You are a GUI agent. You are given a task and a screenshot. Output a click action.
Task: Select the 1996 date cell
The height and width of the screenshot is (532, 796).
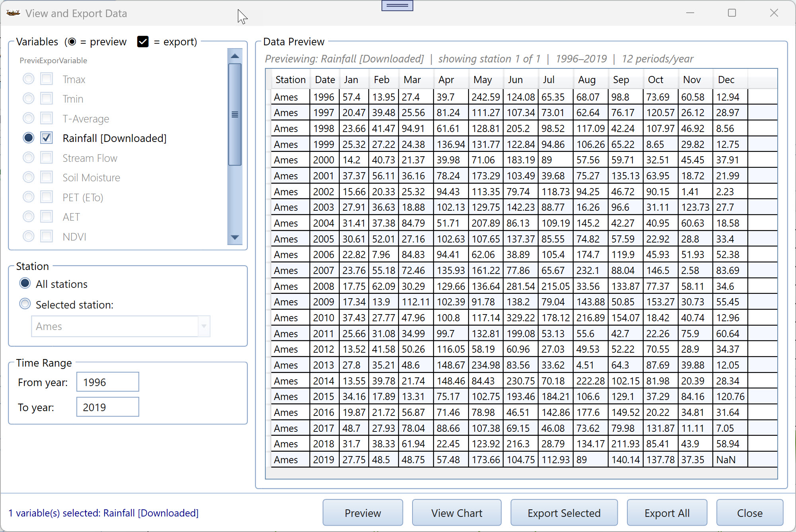click(325, 97)
